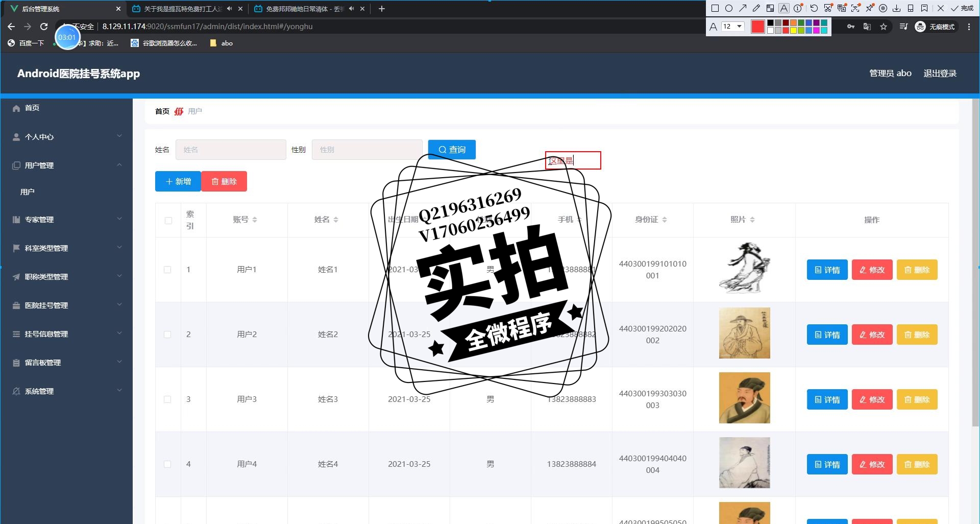This screenshot has height=524, width=980.
Task: Click the blue 查询 search button
Action: (x=452, y=150)
